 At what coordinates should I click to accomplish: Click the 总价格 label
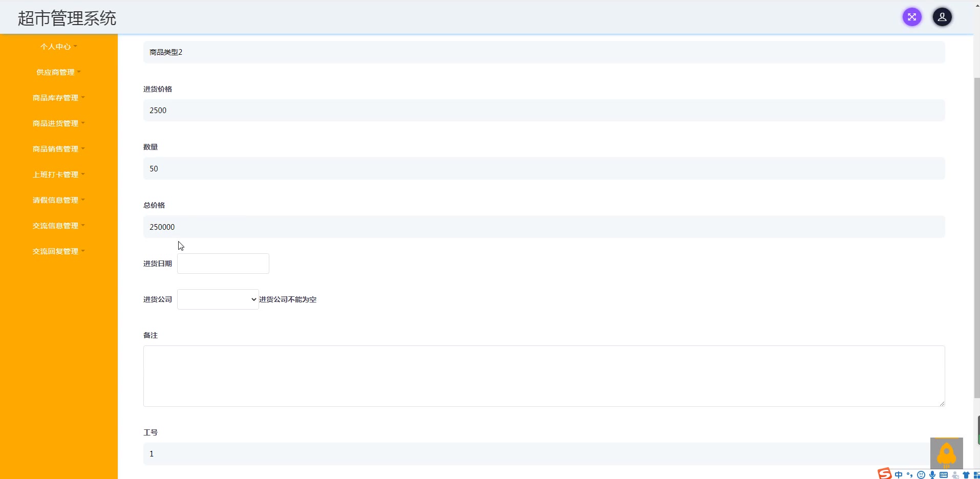coord(154,205)
